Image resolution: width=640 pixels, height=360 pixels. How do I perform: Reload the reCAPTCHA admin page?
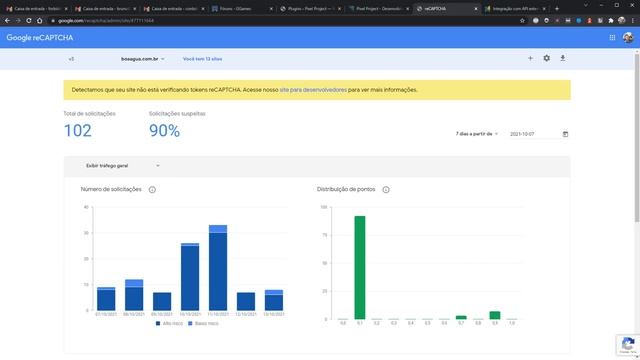pyautogui.click(x=29, y=20)
